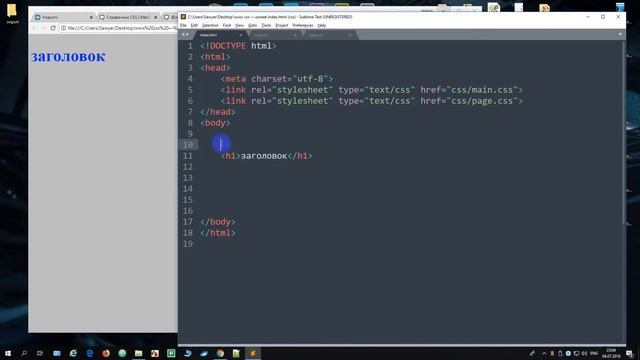
Task: Open the tab list dropdown arrow in Sublime Text
Action: pos(620,35)
